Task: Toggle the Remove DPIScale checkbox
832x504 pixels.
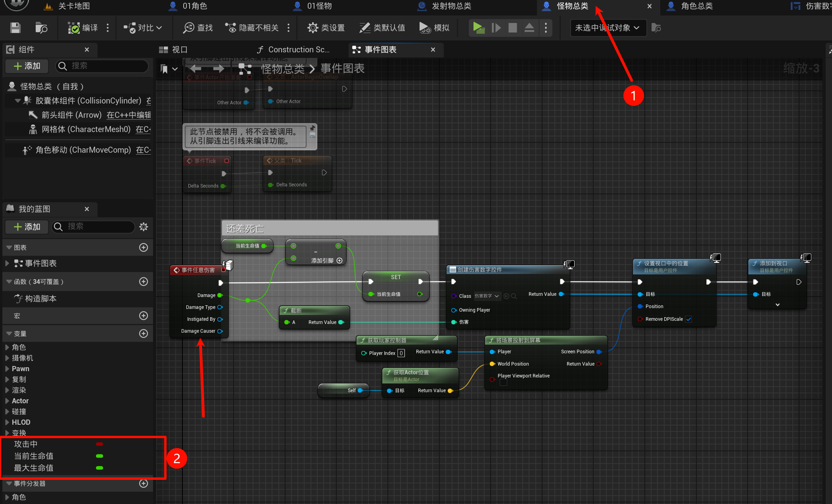Action: [688, 319]
